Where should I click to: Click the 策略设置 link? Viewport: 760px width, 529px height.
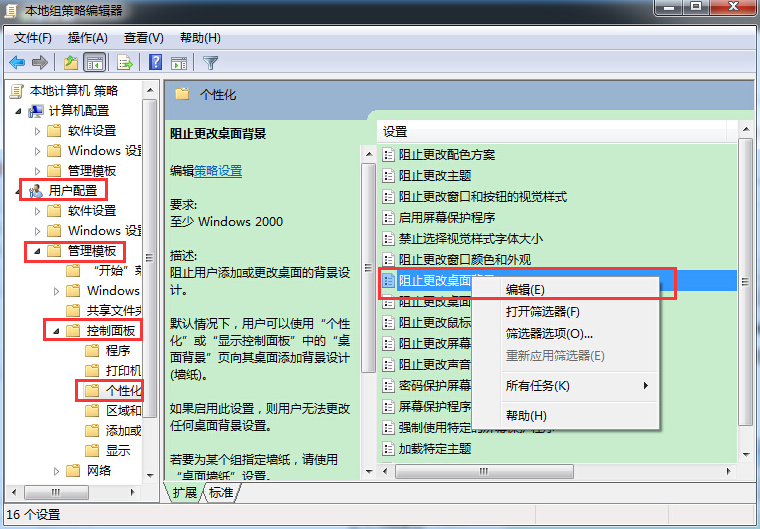pos(218,171)
